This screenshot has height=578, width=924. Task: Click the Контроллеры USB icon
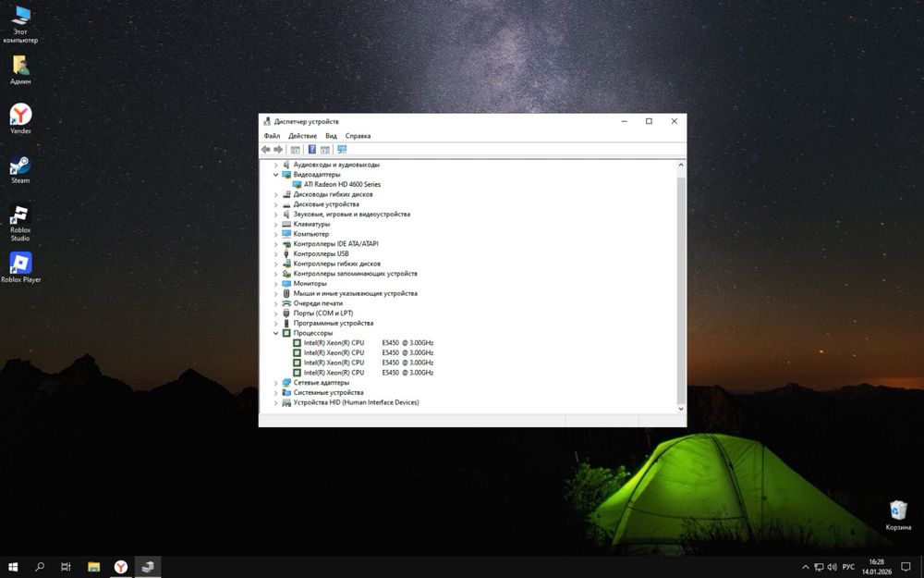click(x=286, y=254)
